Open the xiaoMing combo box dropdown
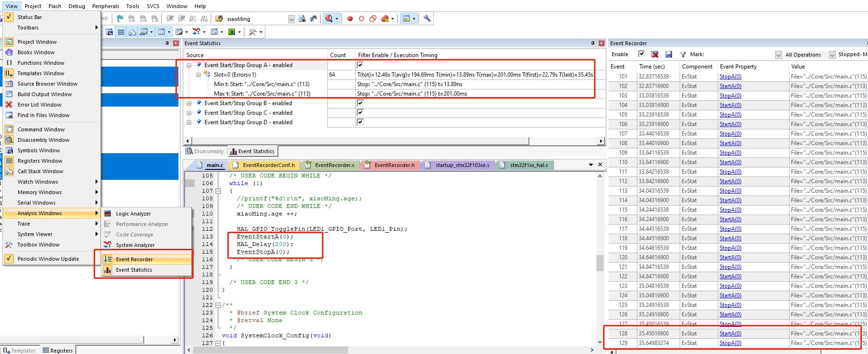 tap(291, 19)
